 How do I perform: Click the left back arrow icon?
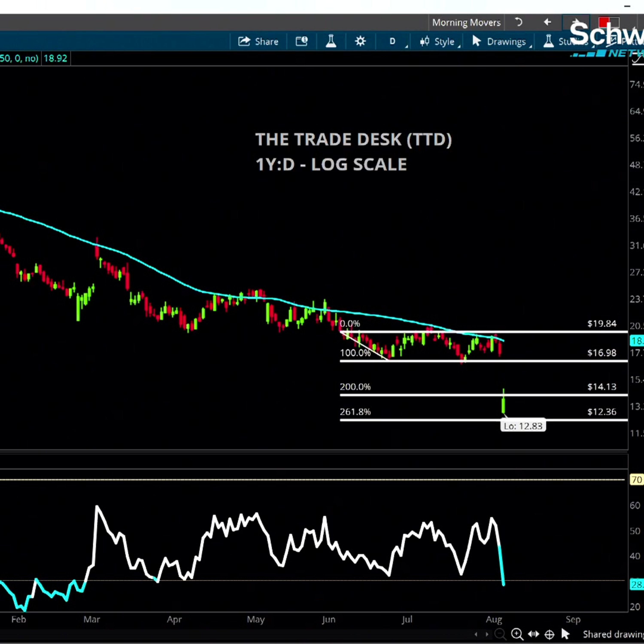[547, 22]
